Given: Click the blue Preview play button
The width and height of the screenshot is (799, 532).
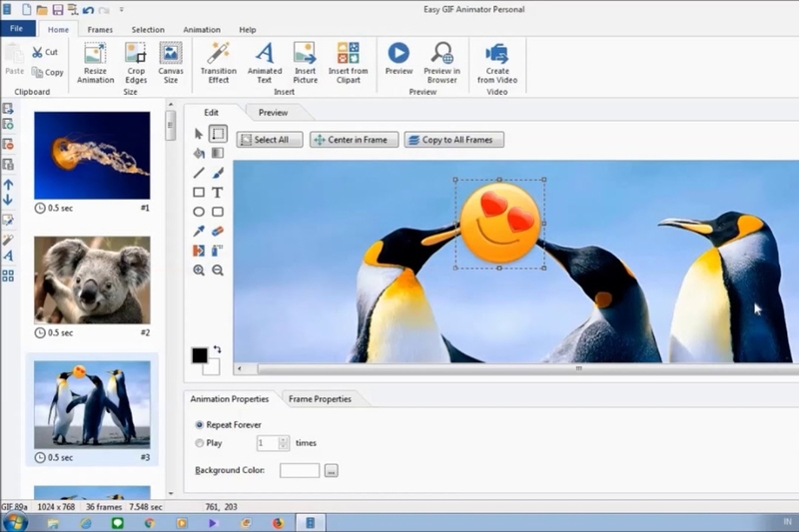Looking at the screenshot, I should point(399,59).
